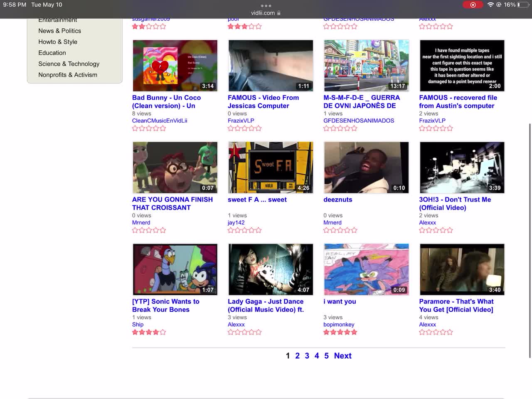Screen dimensions: 532x399
Task: Open the croissant cartoon video thumbnail
Action: point(175,167)
